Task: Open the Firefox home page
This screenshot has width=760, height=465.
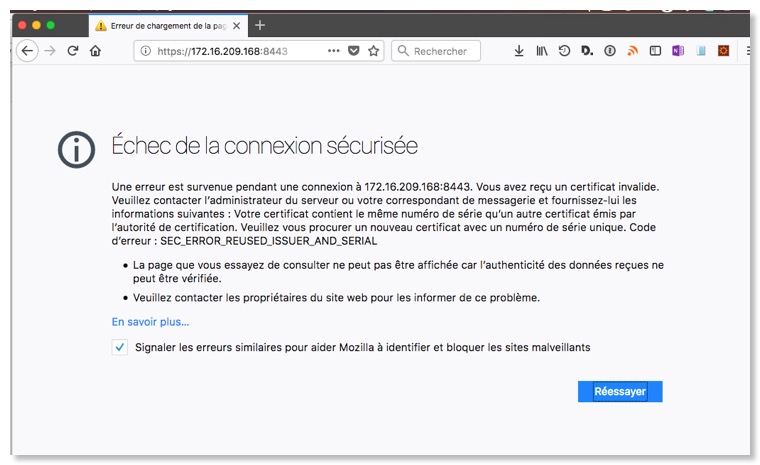Action: click(x=95, y=51)
